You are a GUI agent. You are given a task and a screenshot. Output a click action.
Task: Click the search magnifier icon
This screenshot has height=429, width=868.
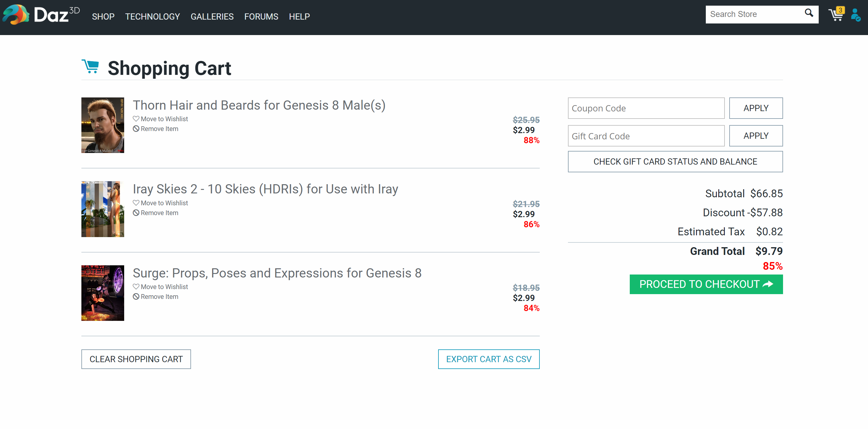[x=808, y=13]
